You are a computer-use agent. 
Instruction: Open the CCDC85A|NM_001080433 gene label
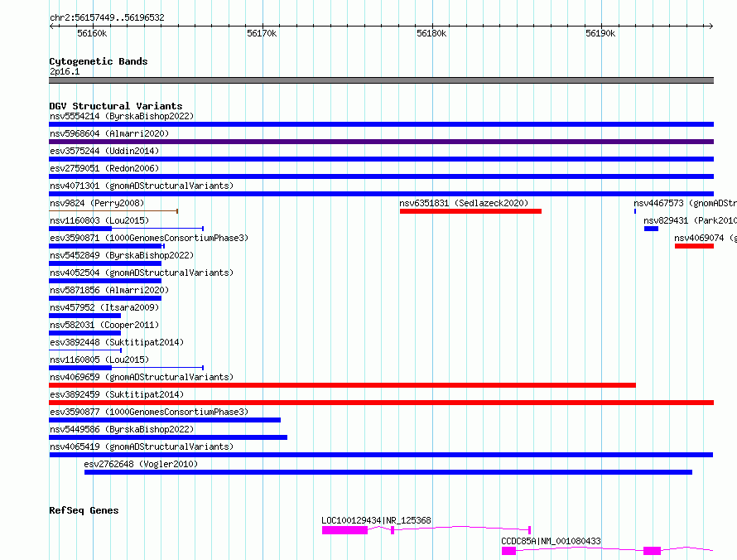pyautogui.click(x=551, y=541)
